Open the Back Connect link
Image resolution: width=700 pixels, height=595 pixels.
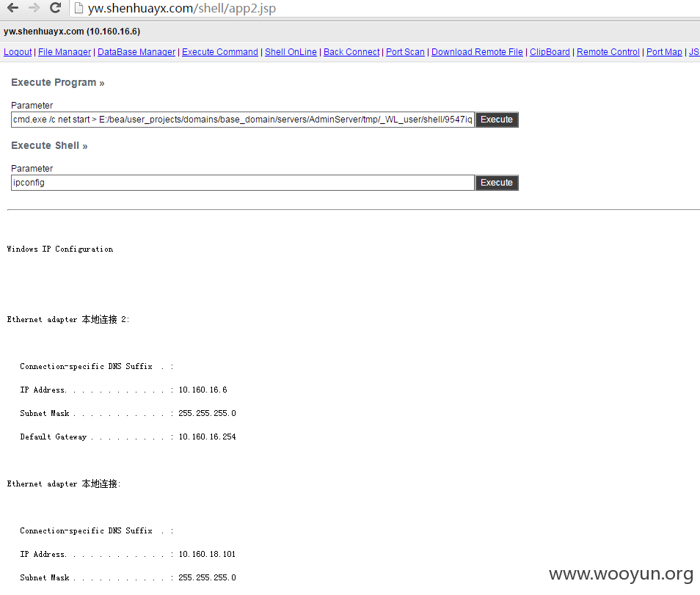click(x=351, y=52)
